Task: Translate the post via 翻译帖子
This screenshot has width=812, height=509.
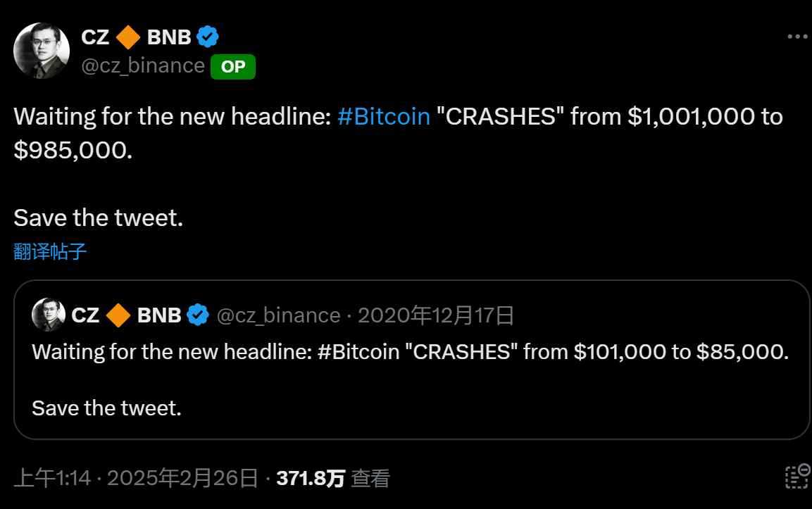Action: click(50, 251)
